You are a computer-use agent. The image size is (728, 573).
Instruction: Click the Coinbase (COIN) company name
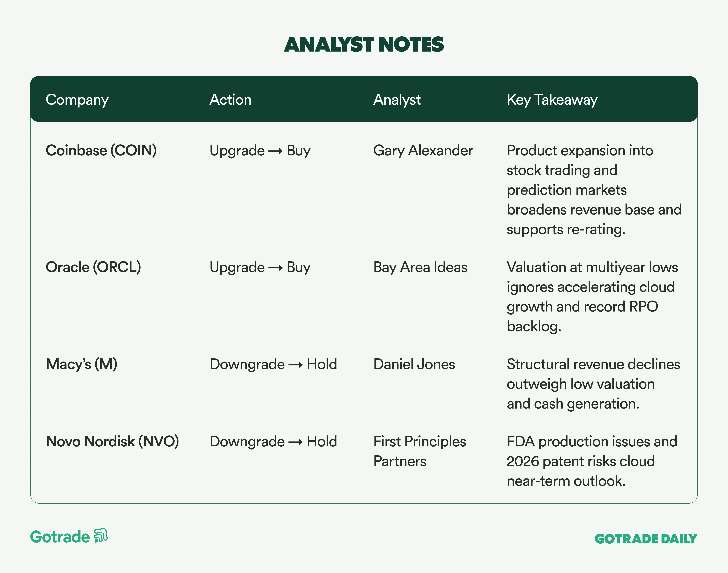[101, 150]
